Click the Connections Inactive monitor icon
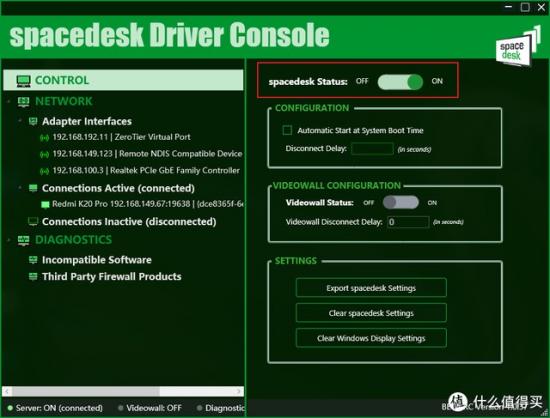This screenshot has height=418, width=550. coord(33,222)
